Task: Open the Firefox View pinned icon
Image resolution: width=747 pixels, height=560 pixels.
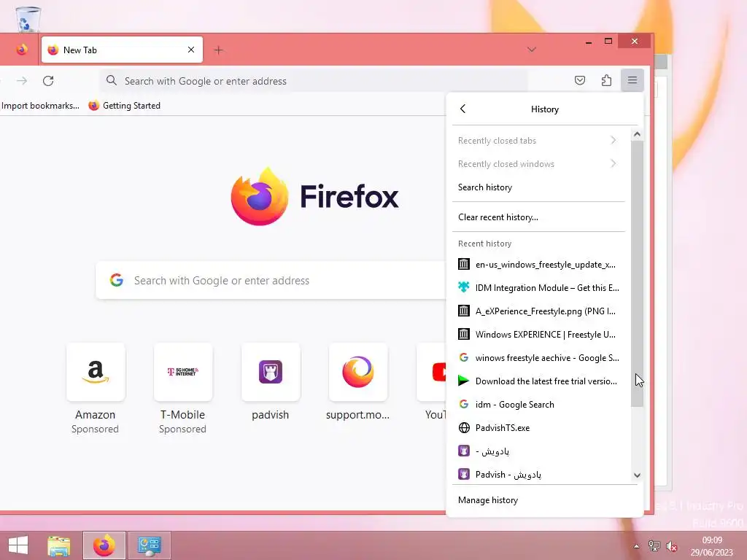Action: pyautogui.click(x=21, y=50)
